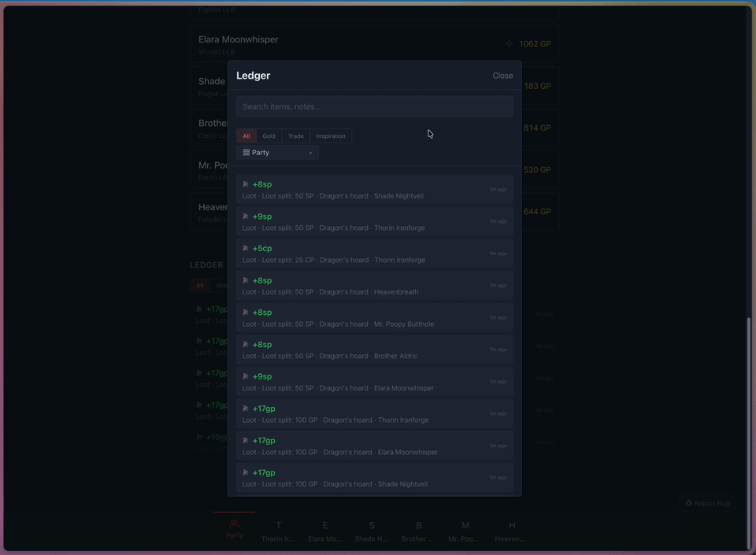Click timestamp on +8sp Shade Nightveil entry
The height and width of the screenshot is (555, 756).
(498, 190)
